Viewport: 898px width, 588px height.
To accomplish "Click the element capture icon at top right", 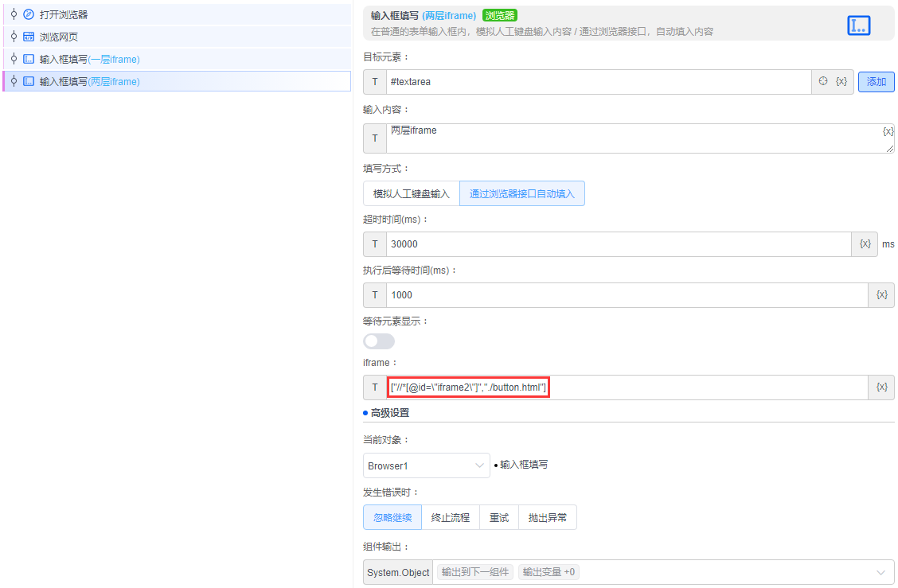I will pos(858,25).
